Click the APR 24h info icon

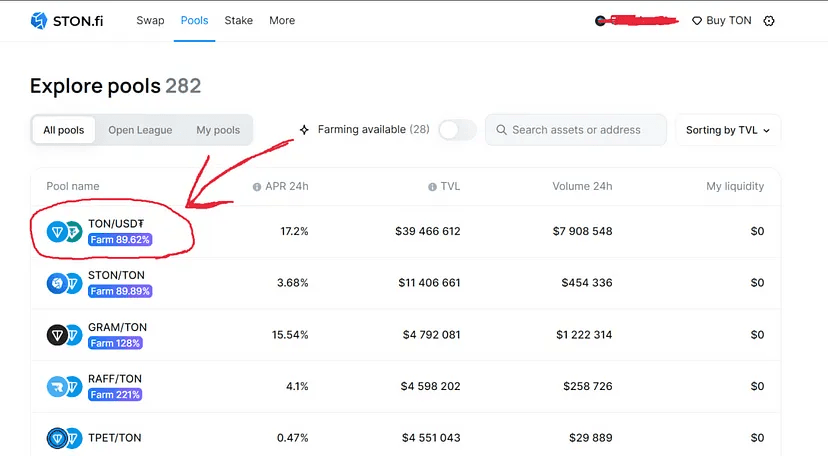[x=257, y=187]
